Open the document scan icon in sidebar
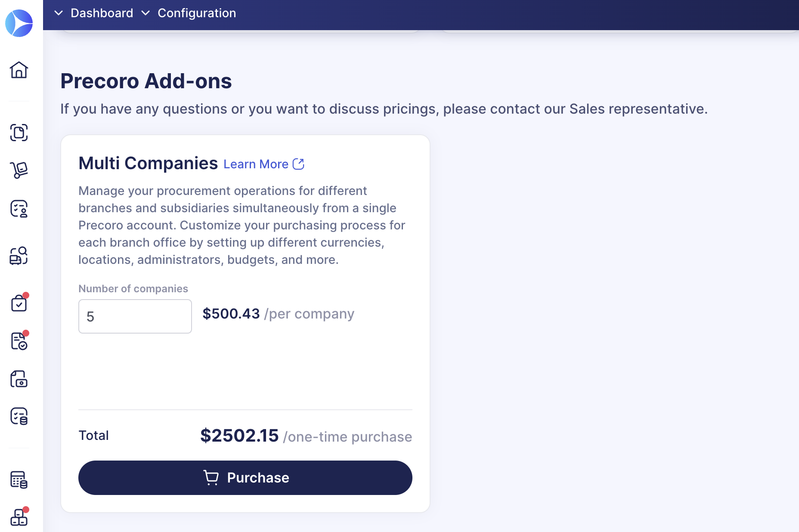 tap(19, 133)
